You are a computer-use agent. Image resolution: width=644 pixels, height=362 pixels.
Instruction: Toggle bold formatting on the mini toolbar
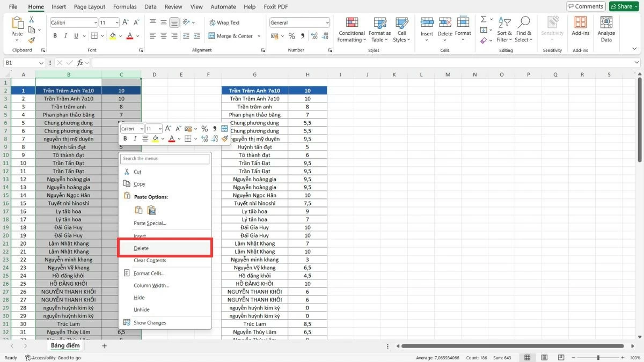pos(125,138)
